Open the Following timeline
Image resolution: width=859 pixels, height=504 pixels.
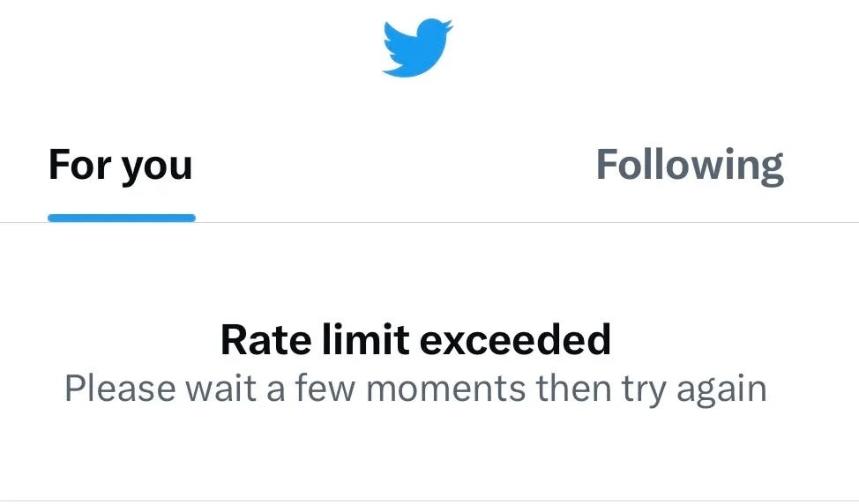coord(690,166)
